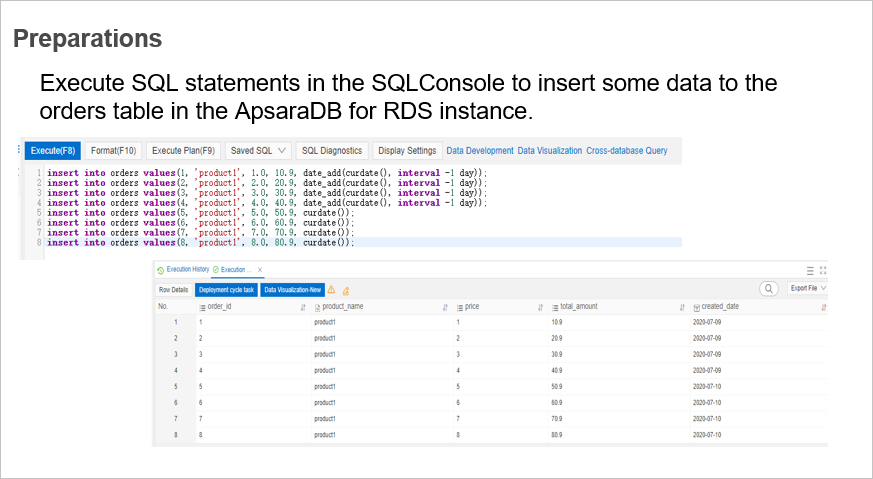The width and height of the screenshot is (873, 479).
Task: Switch to the Execution History tab
Action: point(183,270)
